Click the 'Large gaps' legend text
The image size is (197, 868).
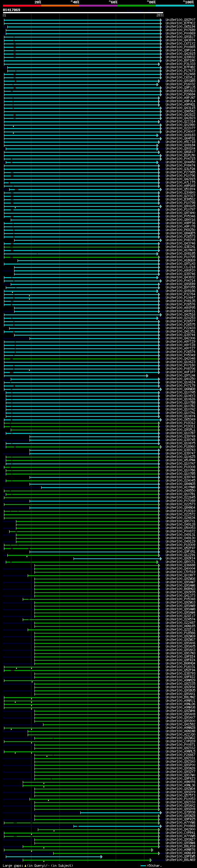pos(13,865)
